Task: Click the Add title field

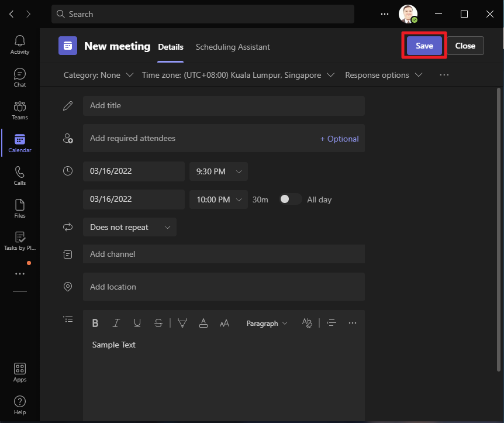Action: pyautogui.click(x=224, y=106)
